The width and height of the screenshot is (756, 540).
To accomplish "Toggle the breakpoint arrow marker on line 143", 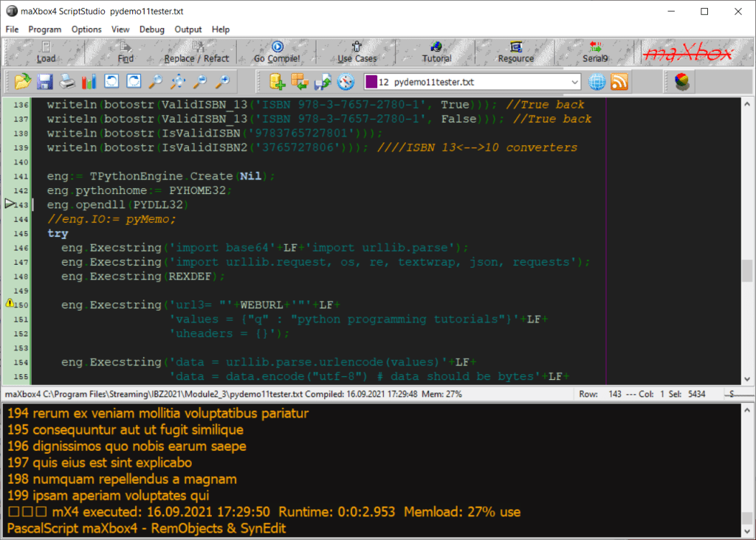I will click(x=10, y=204).
